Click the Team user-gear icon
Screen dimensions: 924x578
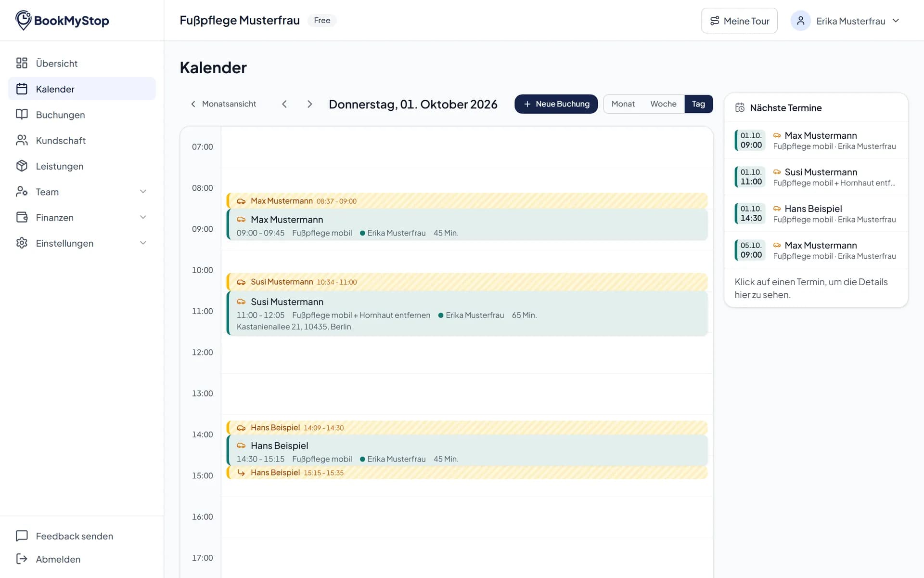point(22,192)
